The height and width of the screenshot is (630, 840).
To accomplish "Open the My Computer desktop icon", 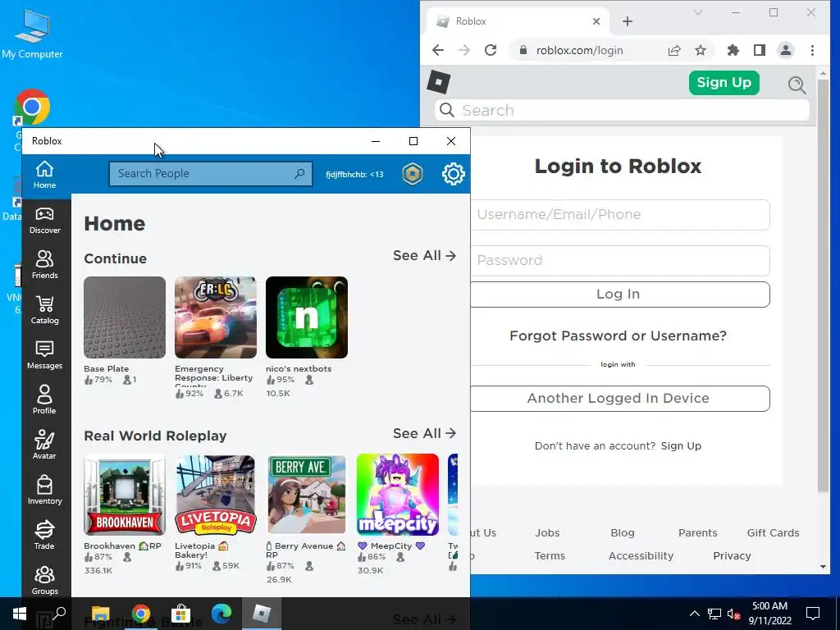I will pyautogui.click(x=32, y=33).
